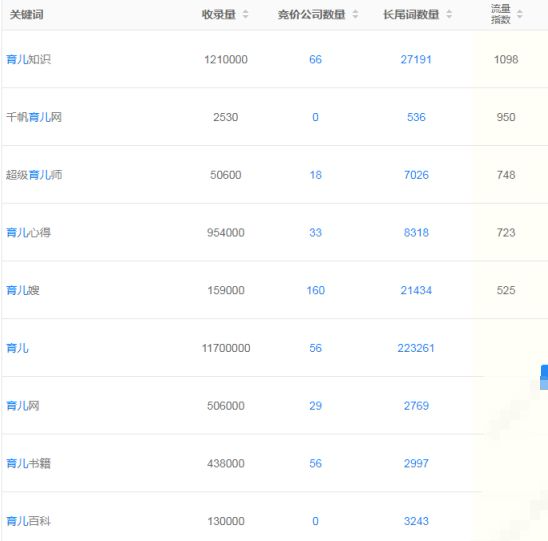Open keyword link 育儿知识

tap(28, 59)
